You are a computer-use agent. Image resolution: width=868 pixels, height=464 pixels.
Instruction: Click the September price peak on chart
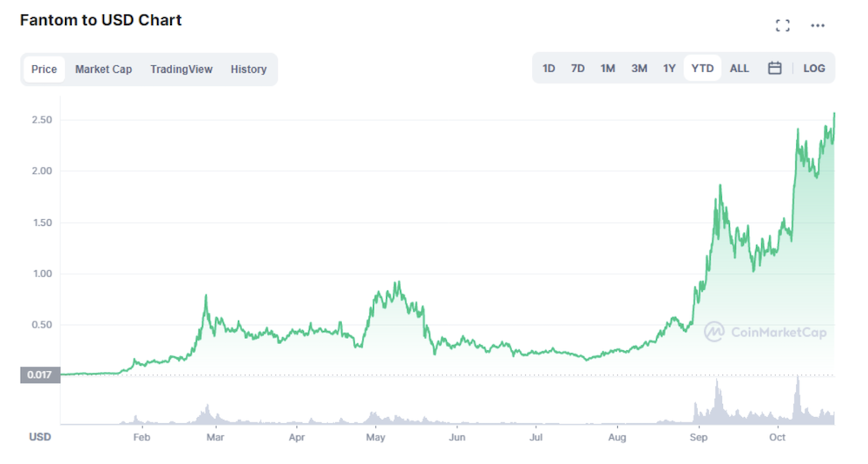[720, 186]
